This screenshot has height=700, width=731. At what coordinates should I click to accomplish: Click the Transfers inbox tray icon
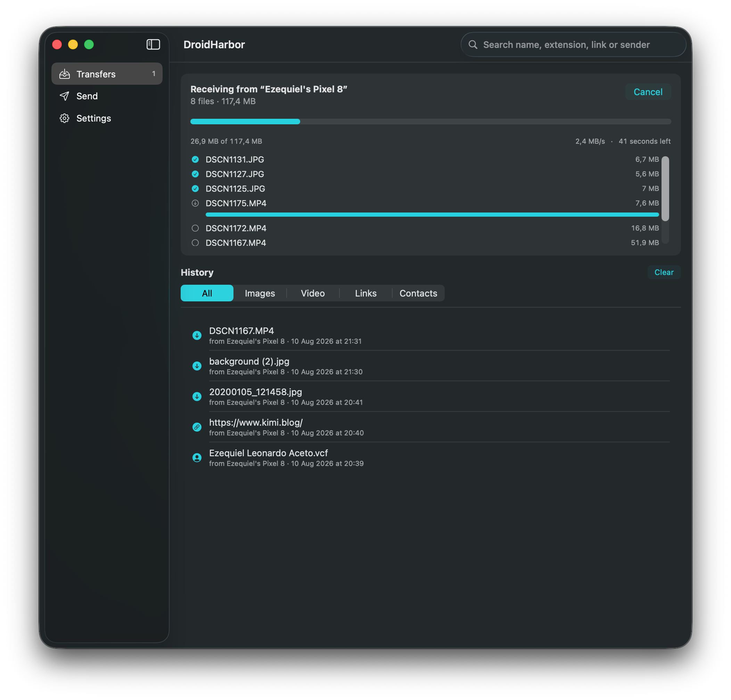[65, 74]
